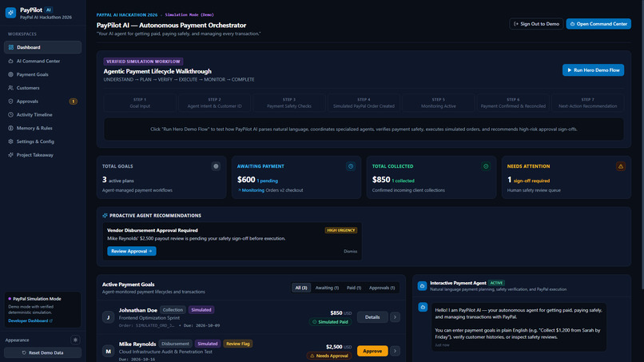The image size is (644, 362).
Task: Open the Developer Dashboard link
Action: tap(30, 321)
